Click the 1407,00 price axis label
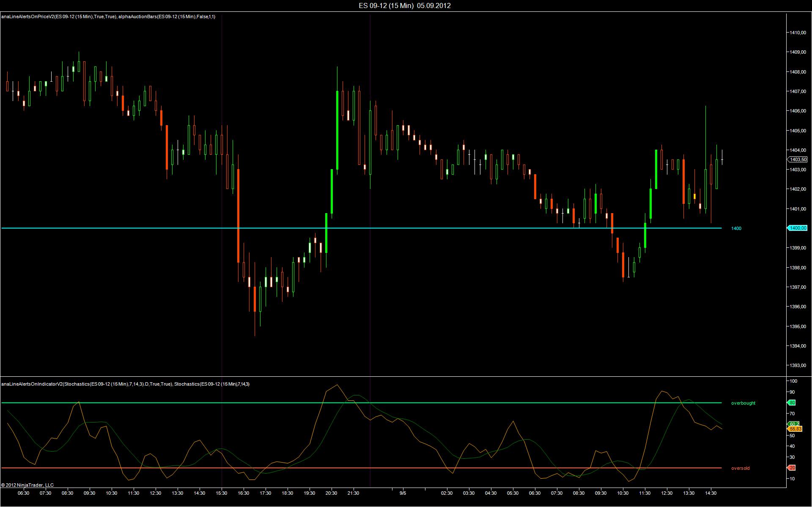The height and width of the screenshot is (507, 812). (x=798, y=91)
